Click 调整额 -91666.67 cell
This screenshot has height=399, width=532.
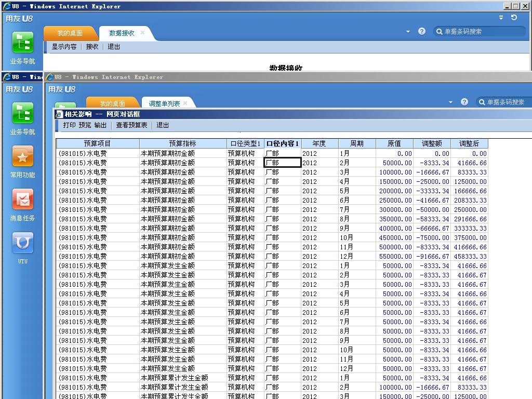(x=432, y=257)
